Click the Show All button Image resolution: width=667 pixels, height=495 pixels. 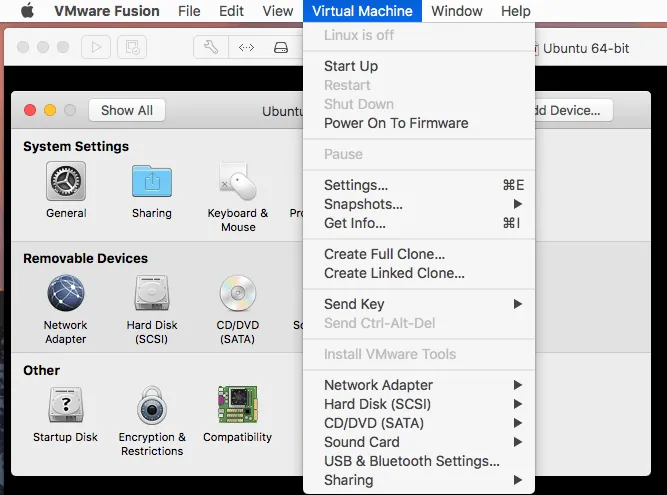127,110
